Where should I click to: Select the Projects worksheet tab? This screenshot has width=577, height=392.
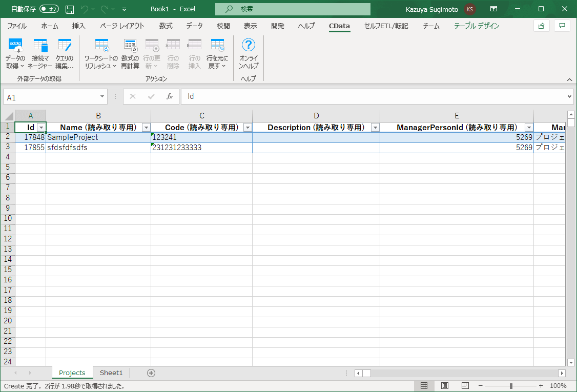click(x=72, y=373)
